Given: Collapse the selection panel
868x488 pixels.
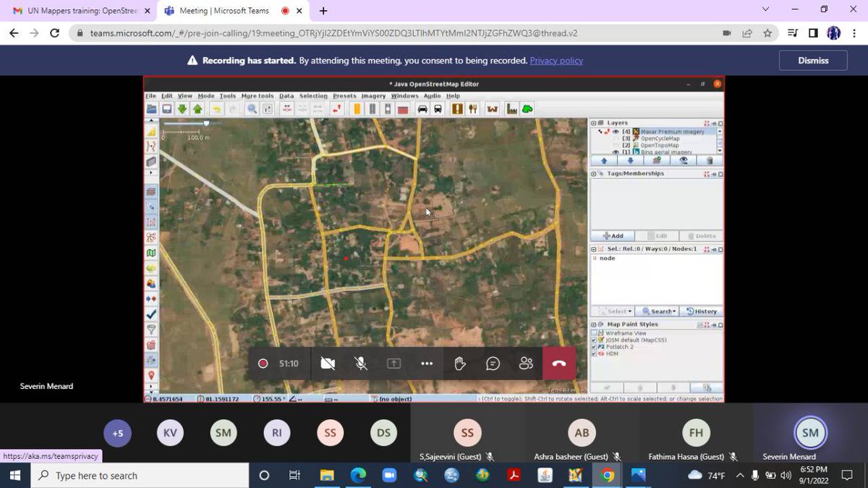Looking at the screenshot, I should [594, 249].
